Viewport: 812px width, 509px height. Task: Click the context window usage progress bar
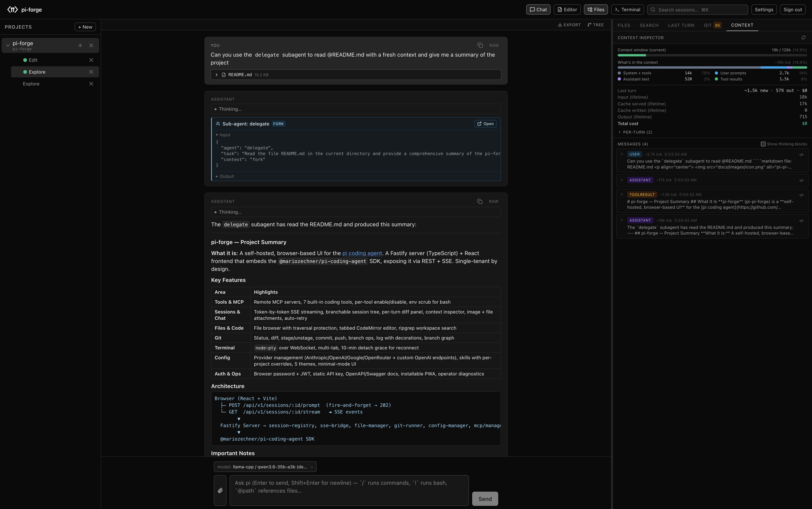tap(712, 55)
